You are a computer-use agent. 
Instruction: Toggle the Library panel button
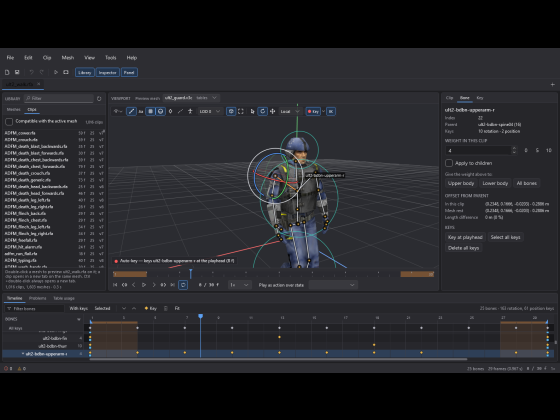[85, 72]
